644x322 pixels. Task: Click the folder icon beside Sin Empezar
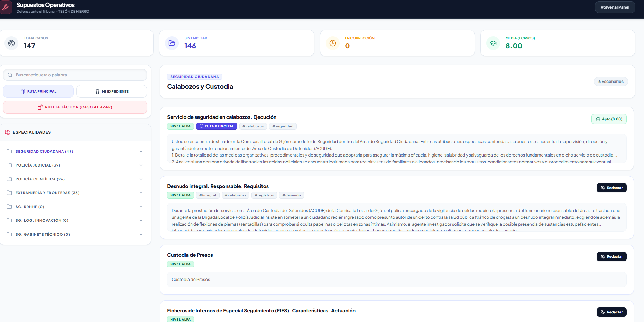pyautogui.click(x=172, y=43)
